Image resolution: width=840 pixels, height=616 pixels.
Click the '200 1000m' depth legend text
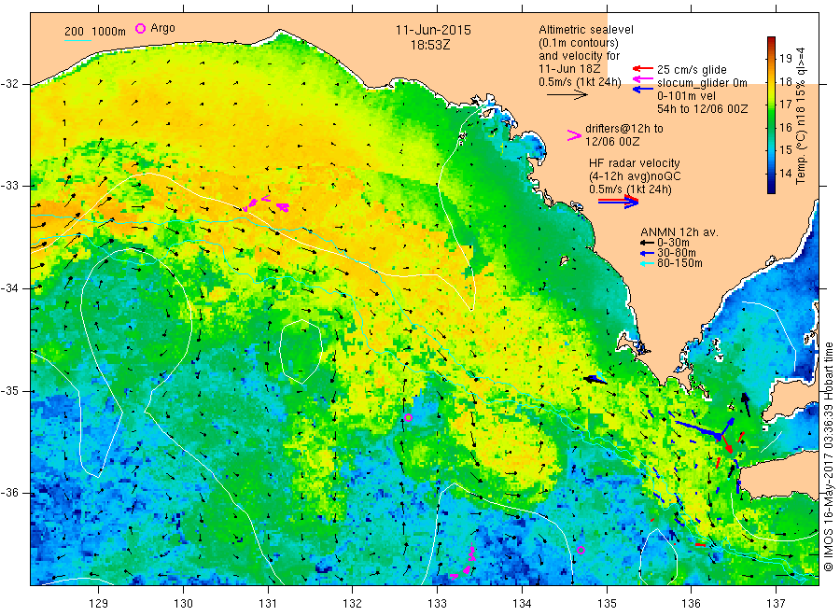click(95, 32)
